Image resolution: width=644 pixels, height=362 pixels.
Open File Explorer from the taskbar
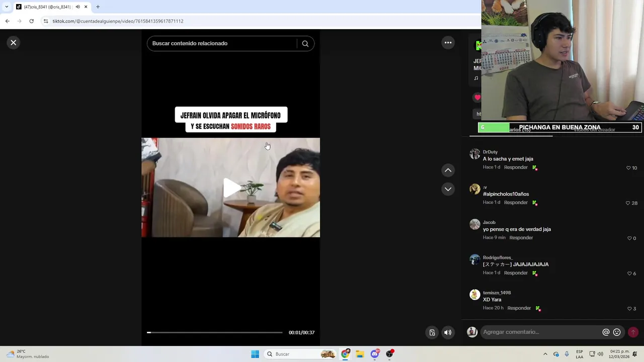click(x=360, y=354)
